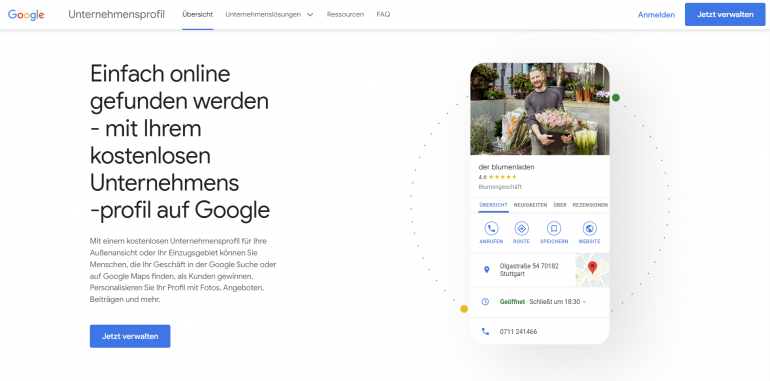Click Jetzt verwalten in the header

(x=725, y=14)
